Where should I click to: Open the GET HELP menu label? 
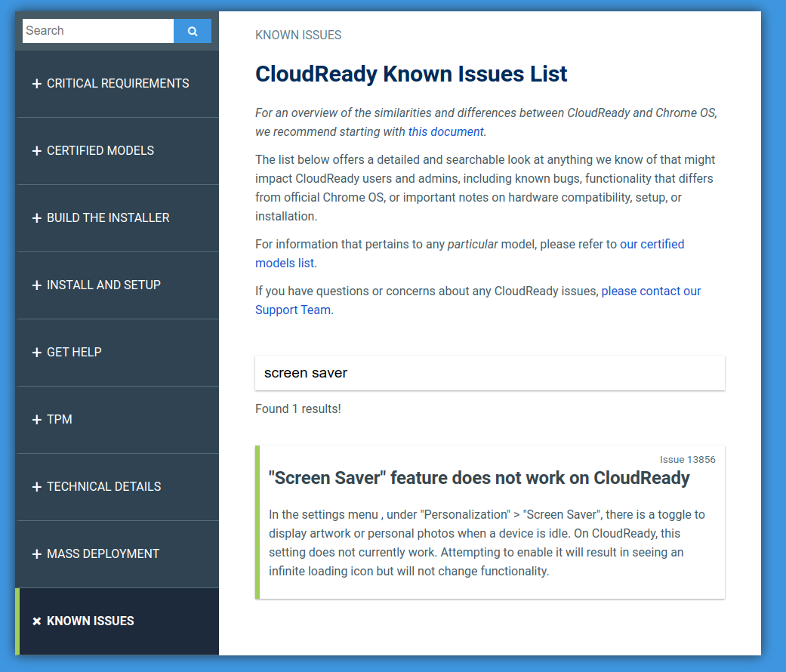[74, 352]
